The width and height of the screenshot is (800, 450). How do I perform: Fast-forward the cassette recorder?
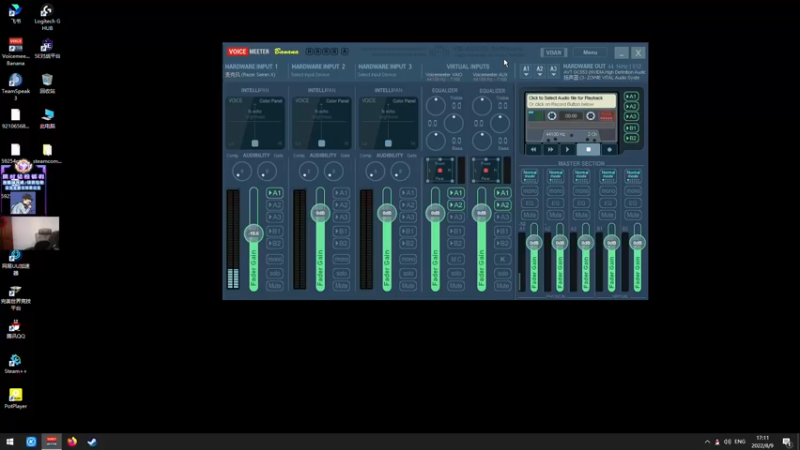coord(551,149)
